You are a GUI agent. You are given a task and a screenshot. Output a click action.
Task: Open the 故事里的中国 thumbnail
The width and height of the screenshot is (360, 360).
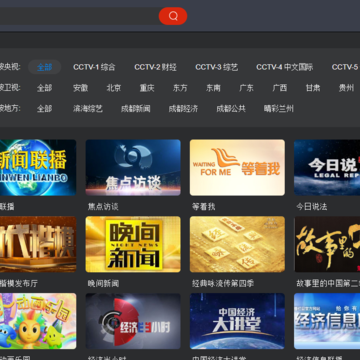tap(327, 244)
